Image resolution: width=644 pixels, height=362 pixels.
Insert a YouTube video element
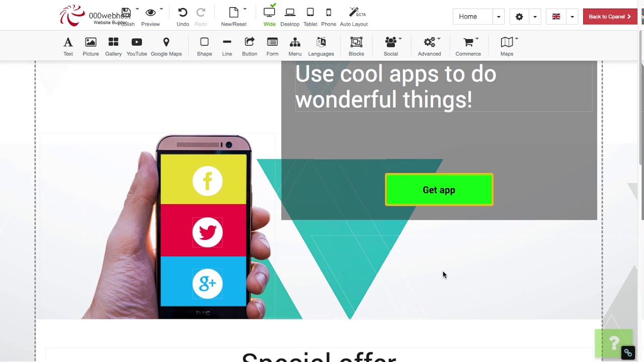click(x=136, y=46)
